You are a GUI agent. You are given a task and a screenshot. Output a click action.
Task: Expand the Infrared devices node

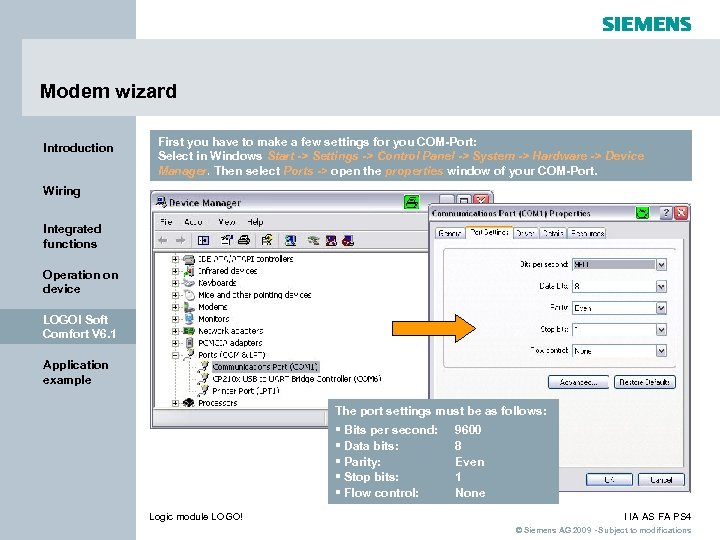(175, 271)
